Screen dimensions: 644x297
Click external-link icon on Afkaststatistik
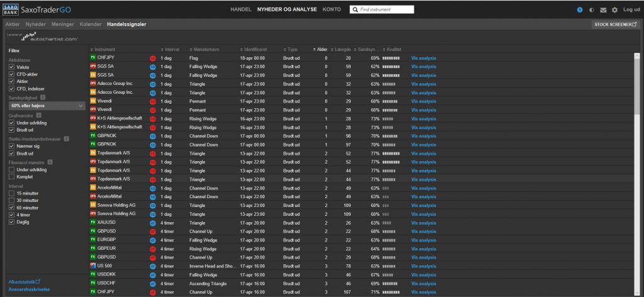click(x=38, y=282)
